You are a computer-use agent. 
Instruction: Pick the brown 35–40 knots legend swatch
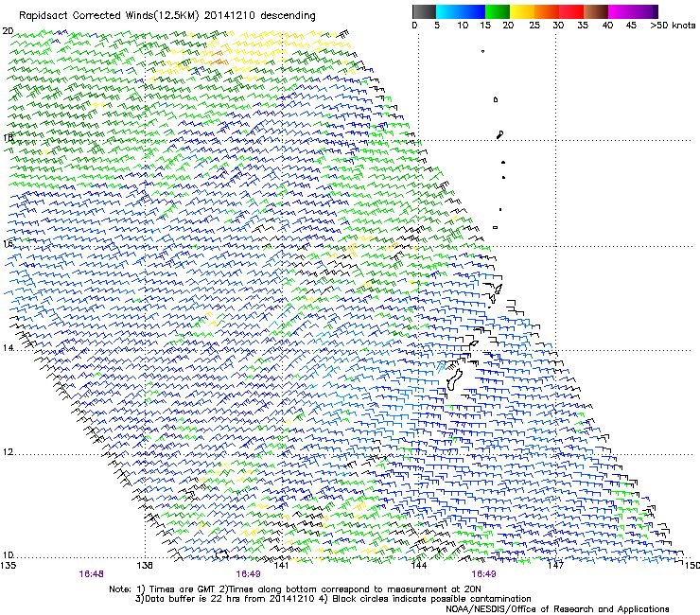(x=596, y=11)
